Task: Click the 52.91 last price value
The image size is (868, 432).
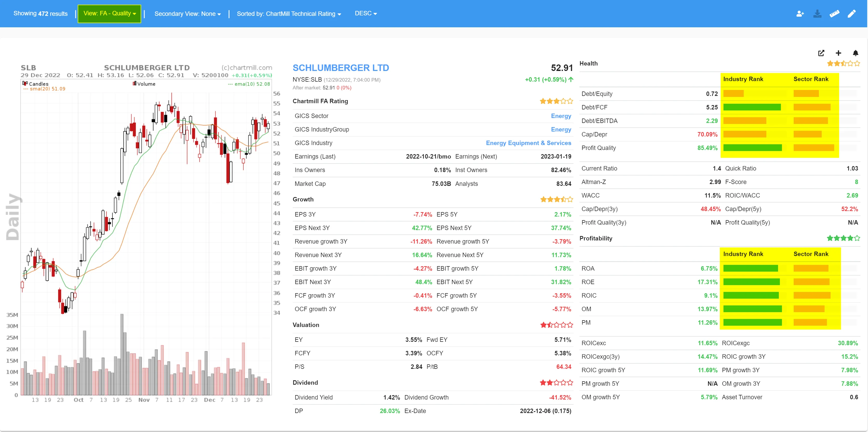Action: click(x=562, y=68)
